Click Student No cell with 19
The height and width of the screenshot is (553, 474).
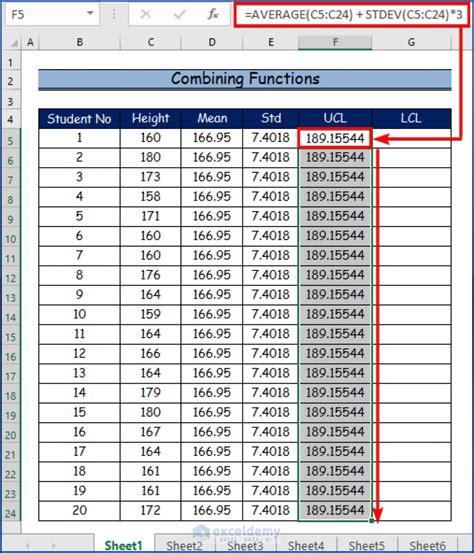(79, 491)
